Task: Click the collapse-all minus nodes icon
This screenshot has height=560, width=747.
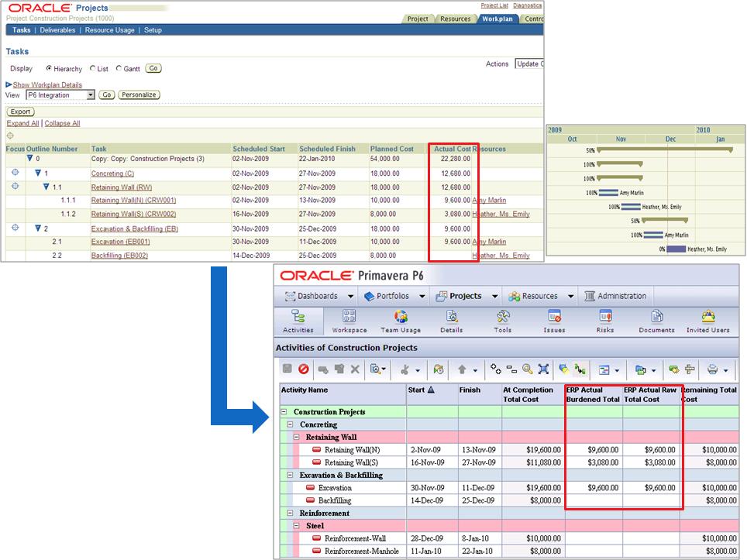Action: (511, 369)
